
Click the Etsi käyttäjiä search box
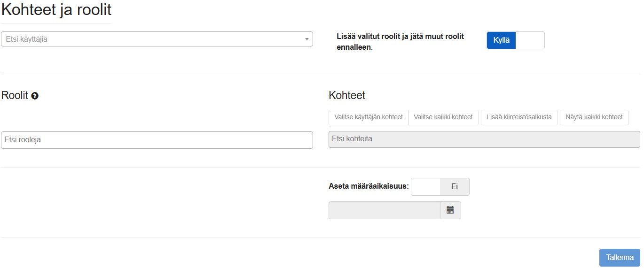(157, 39)
